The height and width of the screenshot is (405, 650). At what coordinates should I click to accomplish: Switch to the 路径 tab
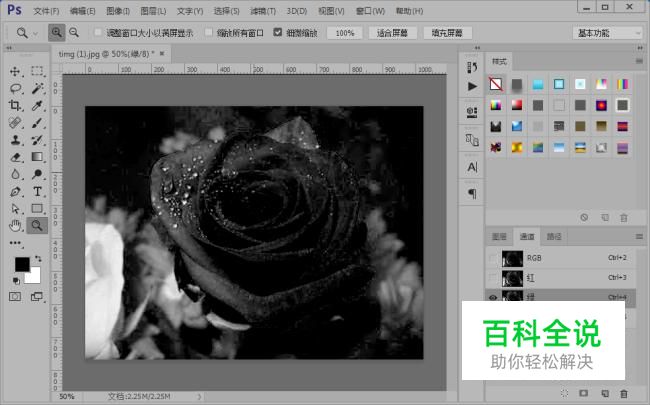click(554, 236)
